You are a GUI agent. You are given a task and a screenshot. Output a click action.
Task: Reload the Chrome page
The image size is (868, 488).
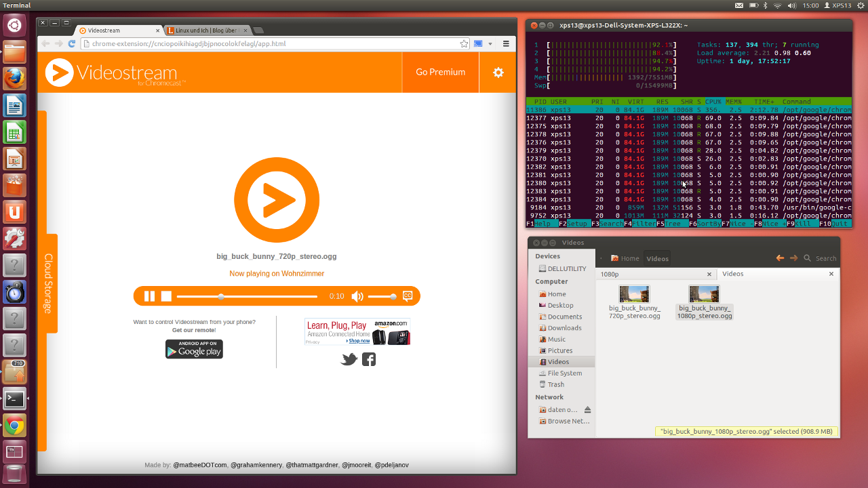click(72, 43)
